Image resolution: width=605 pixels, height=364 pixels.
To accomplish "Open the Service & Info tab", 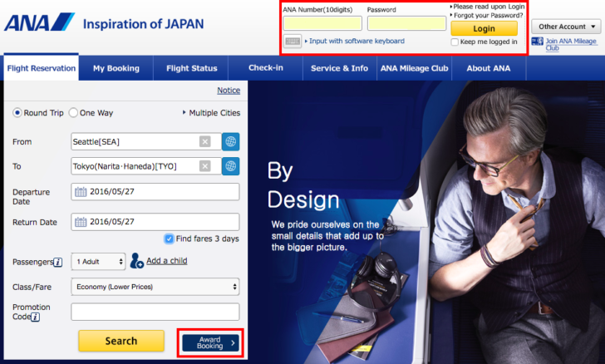I will point(340,68).
